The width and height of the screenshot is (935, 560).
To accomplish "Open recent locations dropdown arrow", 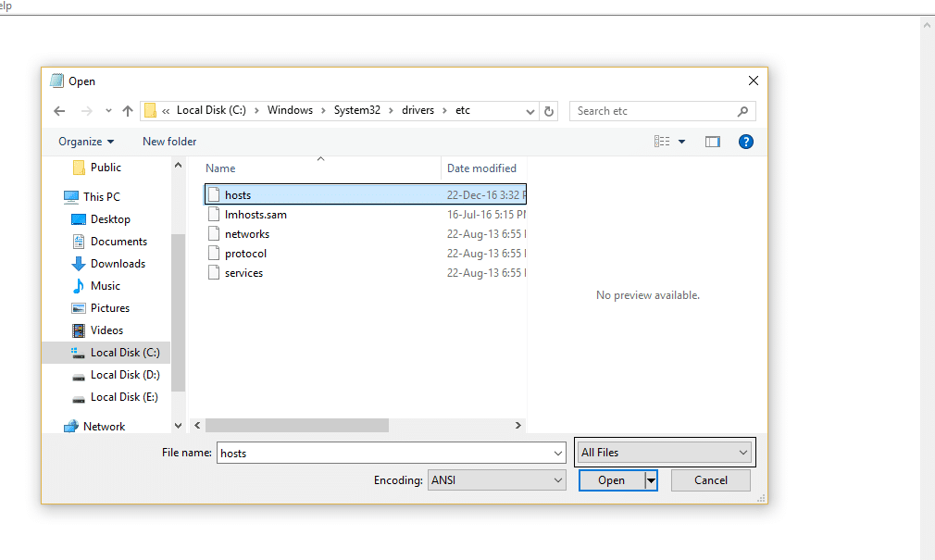I will pyautogui.click(x=108, y=111).
